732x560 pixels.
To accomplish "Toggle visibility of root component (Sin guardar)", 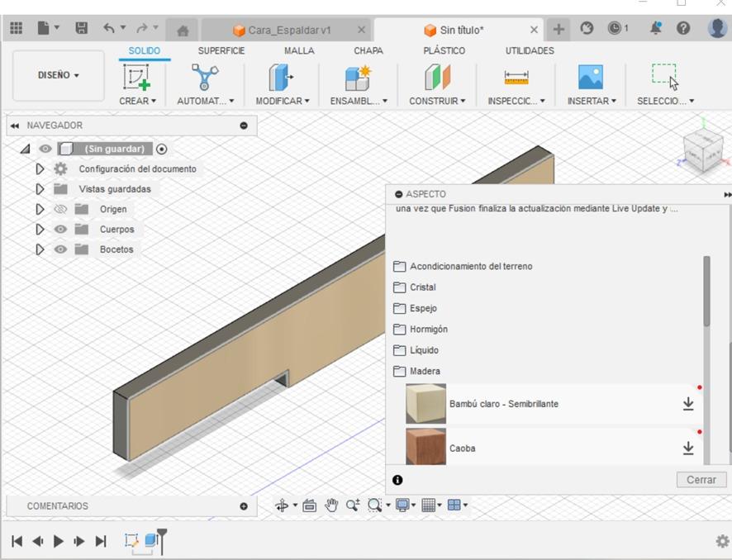I will [x=45, y=149].
